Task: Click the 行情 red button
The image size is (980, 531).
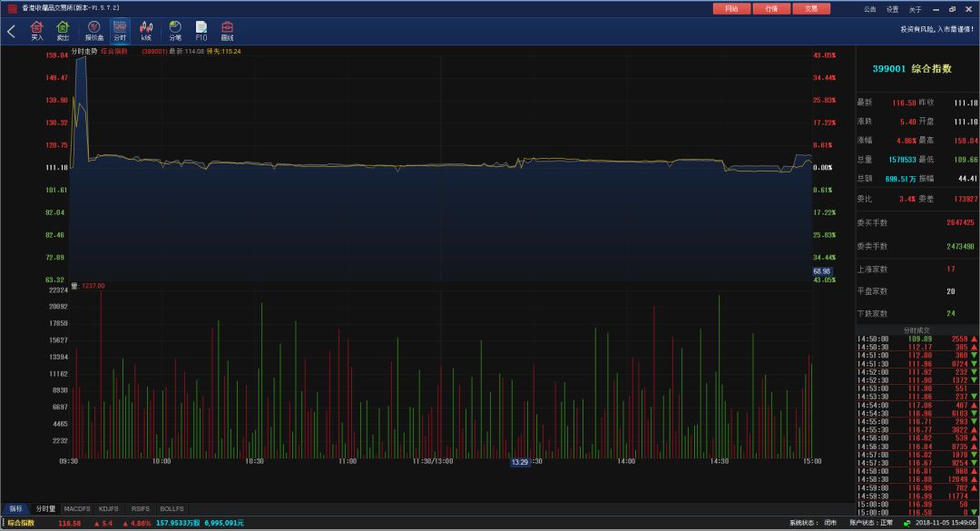Action: coord(771,9)
